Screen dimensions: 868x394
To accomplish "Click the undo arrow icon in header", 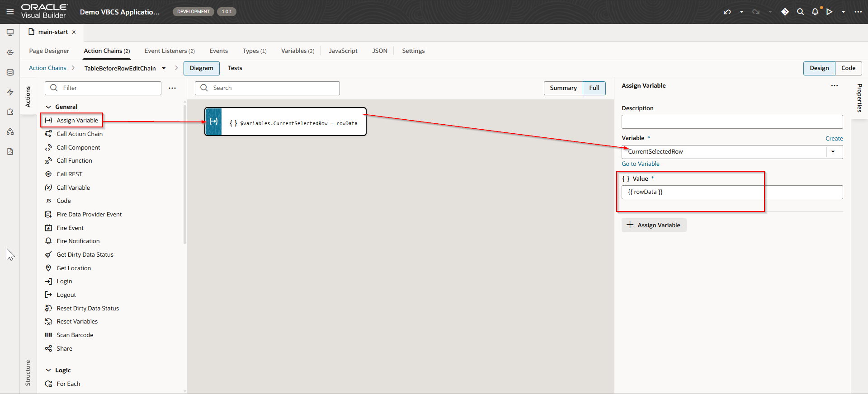I will click(727, 12).
